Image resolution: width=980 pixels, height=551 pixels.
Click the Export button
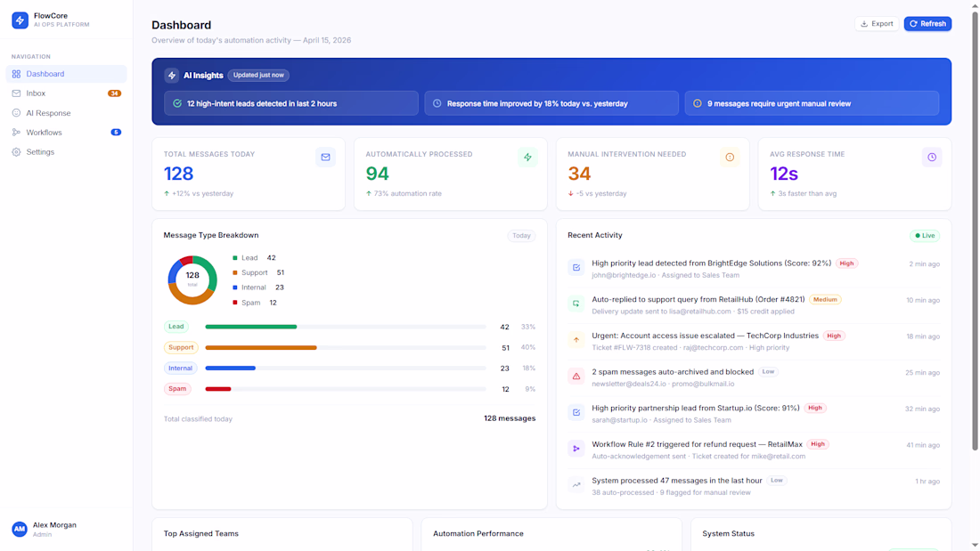click(x=877, y=24)
